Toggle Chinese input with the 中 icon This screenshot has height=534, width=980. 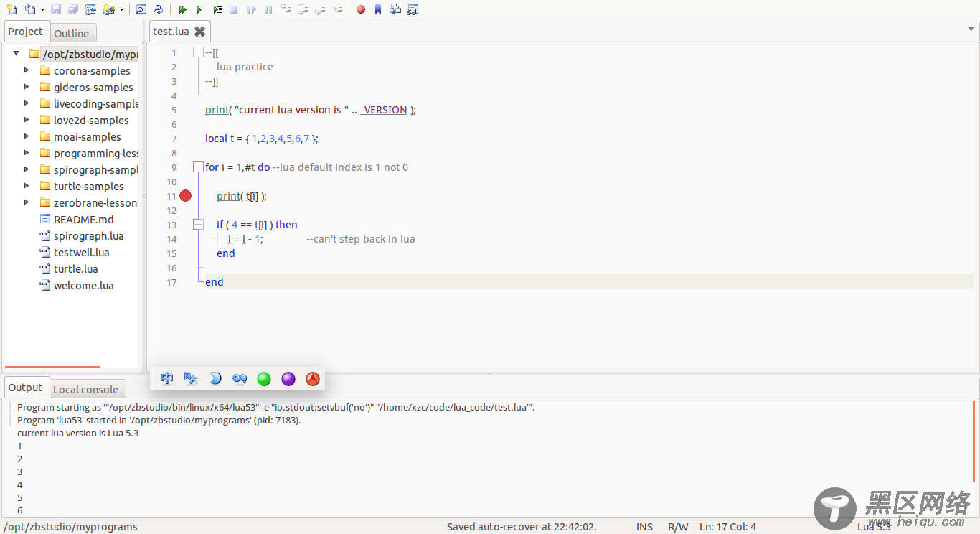click(167, 378)
